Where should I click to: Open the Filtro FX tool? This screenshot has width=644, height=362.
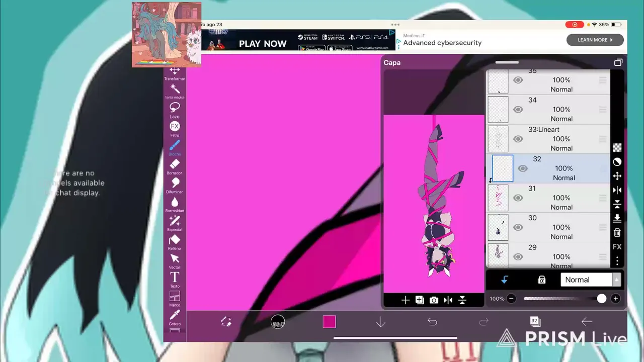tap(175, 129)
